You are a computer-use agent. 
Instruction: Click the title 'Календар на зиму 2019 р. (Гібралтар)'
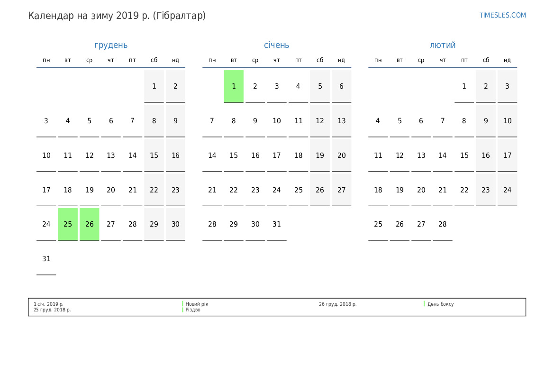[117, 16]
